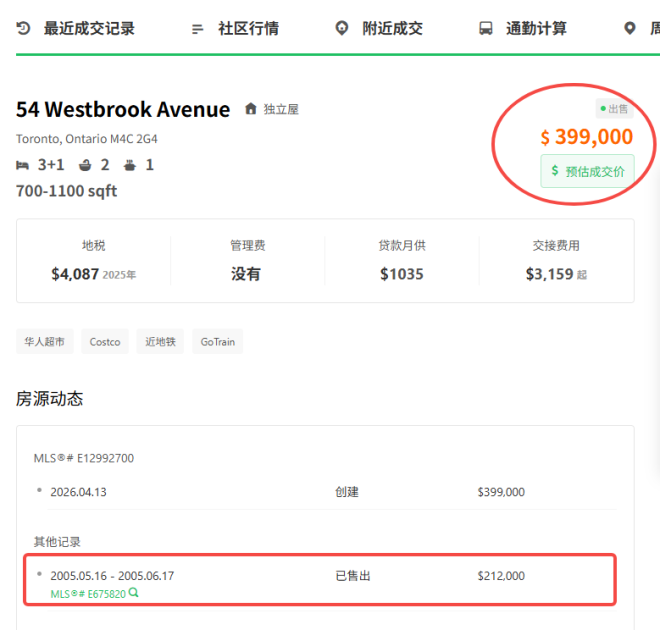
Task: Open the 附近成交 tab
Action: coord(392,28)
